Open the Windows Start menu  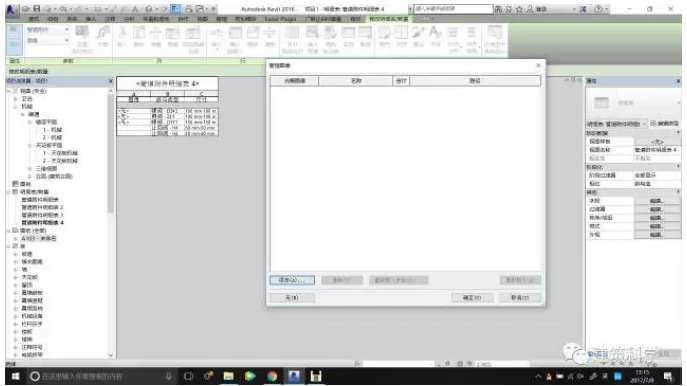click(15, 376)
